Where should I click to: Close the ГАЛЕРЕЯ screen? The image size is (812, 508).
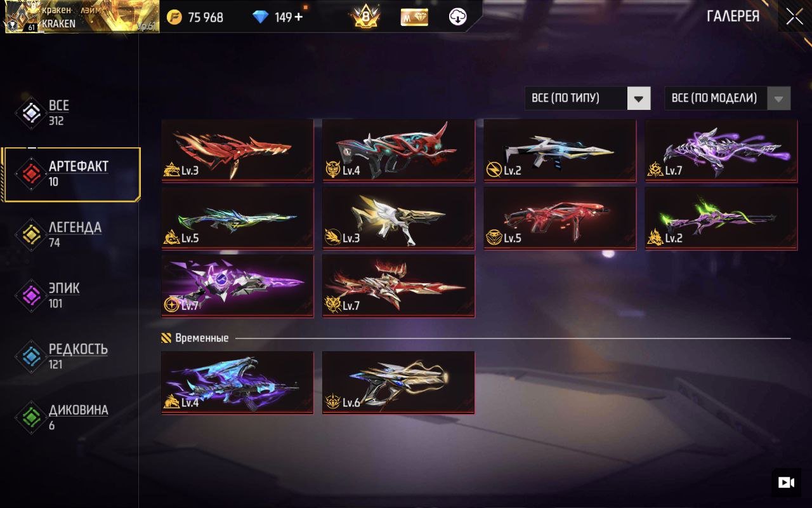(x=794, y=17)
